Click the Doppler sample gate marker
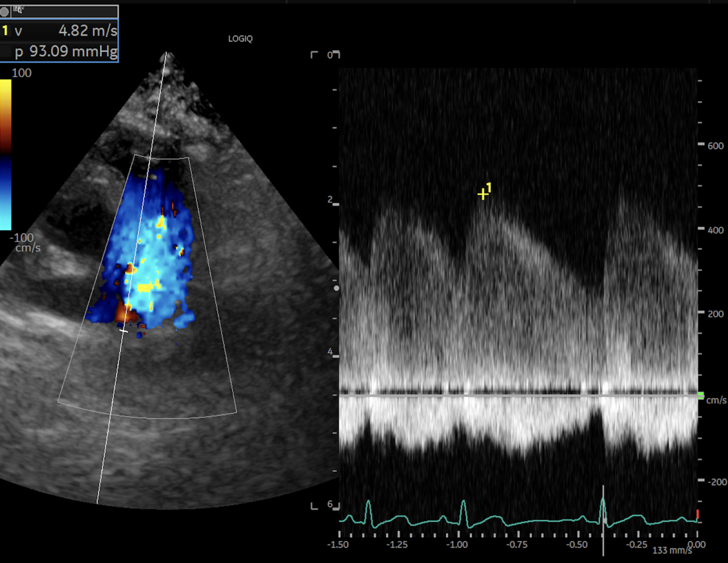Image resolution: width=728 pixels, height=563 pixels. [123, 330]
